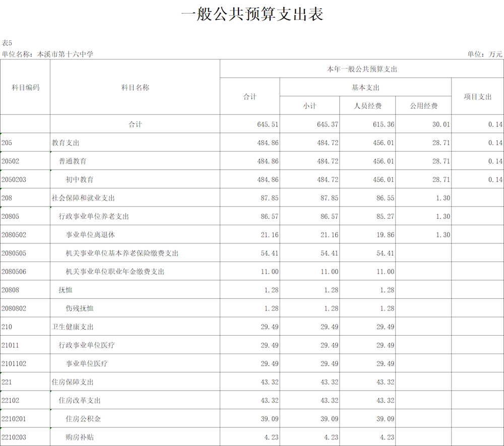504x446 pixels.
Task: Click the 社会保障和就业支出 row name
Action: (x=83, y=198)
